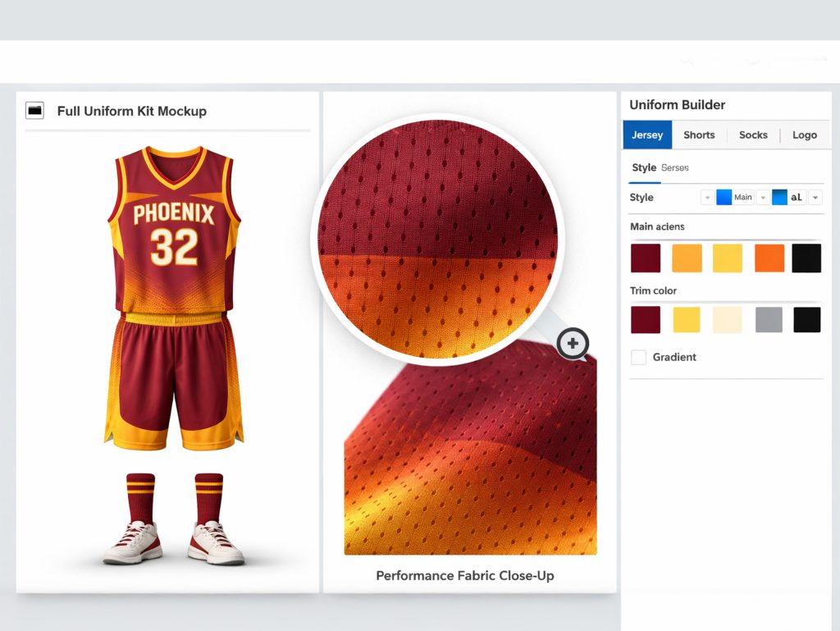Enable the Gradient checkbox
The image size is (840, 631).
(638, 357)
